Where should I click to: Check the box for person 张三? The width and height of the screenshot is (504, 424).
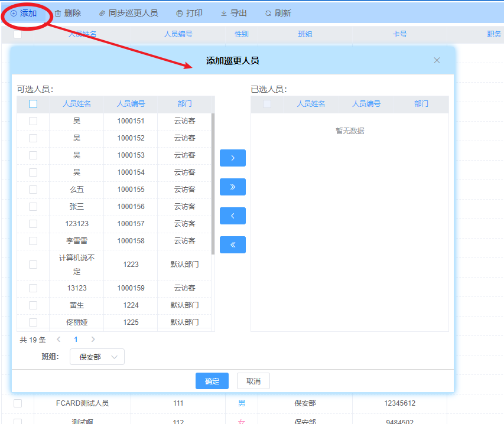click(x=33, y=207)
